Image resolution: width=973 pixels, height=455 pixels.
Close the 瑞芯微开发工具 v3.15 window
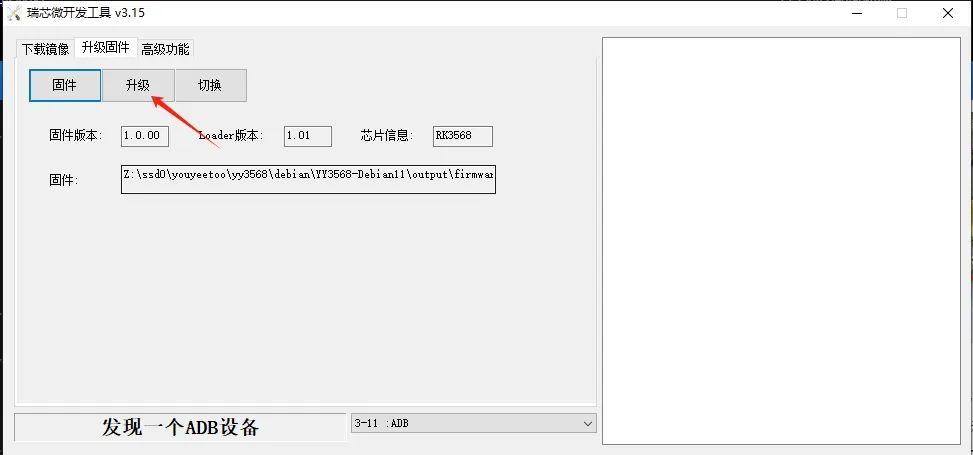(x=948, y=13)
